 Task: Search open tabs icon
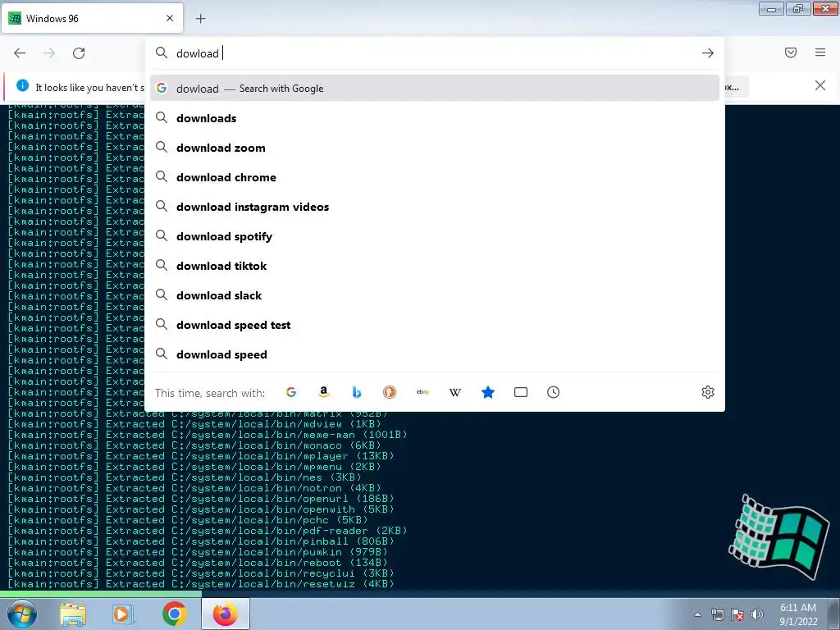[x=521, y=392]
